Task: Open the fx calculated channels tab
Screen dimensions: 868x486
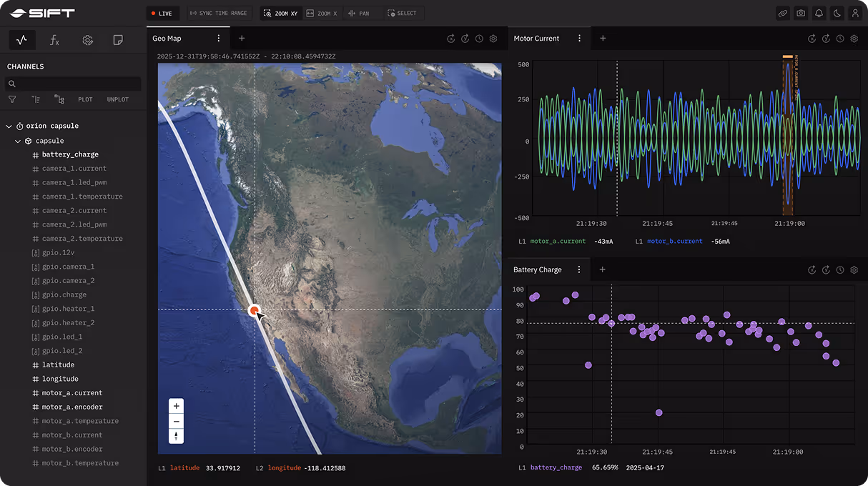Action: [54, 40]
